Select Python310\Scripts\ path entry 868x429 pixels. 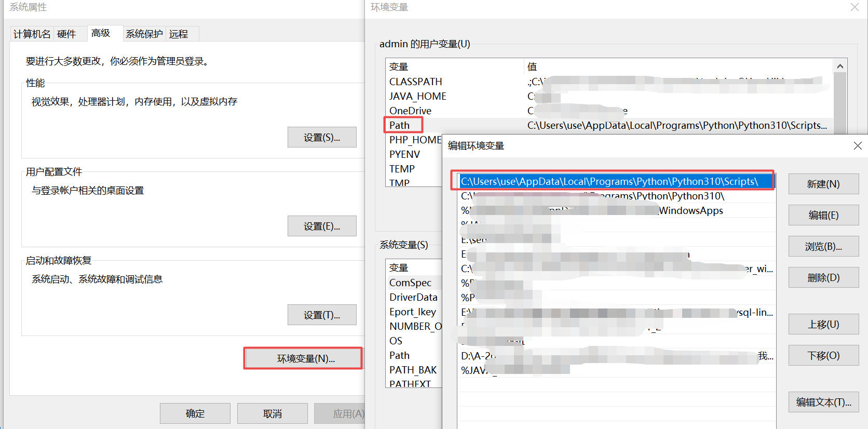tap(616, 181)
